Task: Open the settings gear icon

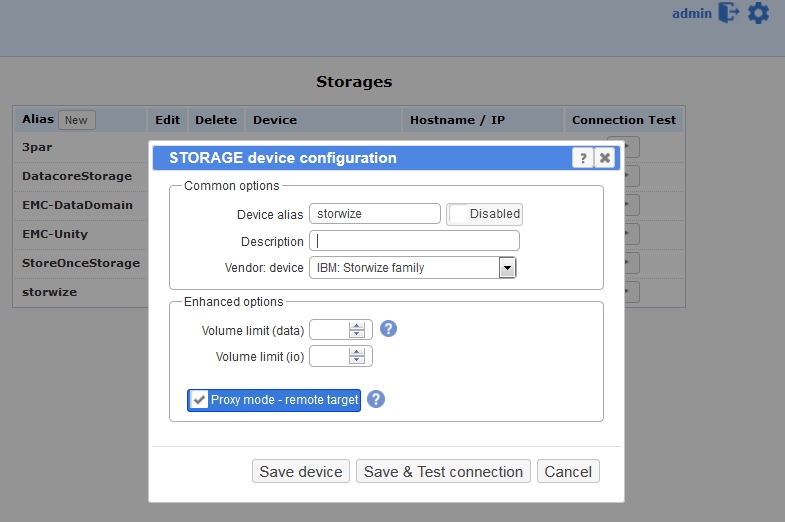Action: (759, 13)
